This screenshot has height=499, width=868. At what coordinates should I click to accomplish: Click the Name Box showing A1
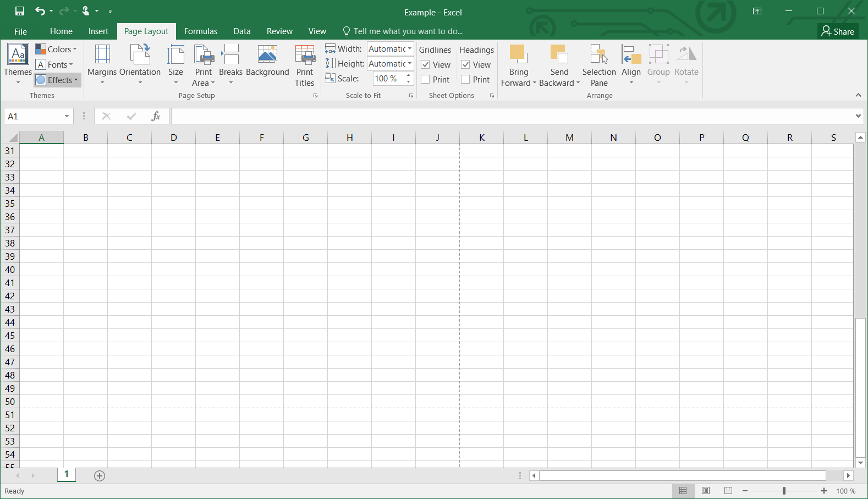(34, 117)
